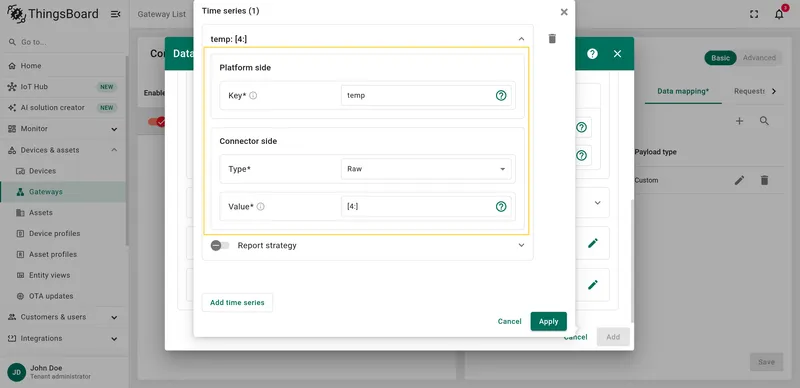Open Assets in the sidebar
Image resolution: width=800 pixels, height=388 pixels.
pos(63,212)
